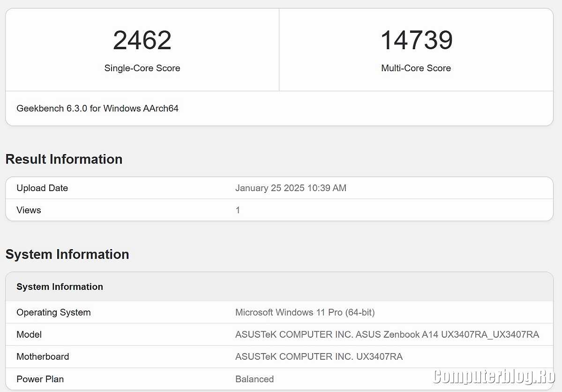562x392 pixels.
Task: Select the ASUS Zenbook A14 model value
Action: [x=387, y=334]
